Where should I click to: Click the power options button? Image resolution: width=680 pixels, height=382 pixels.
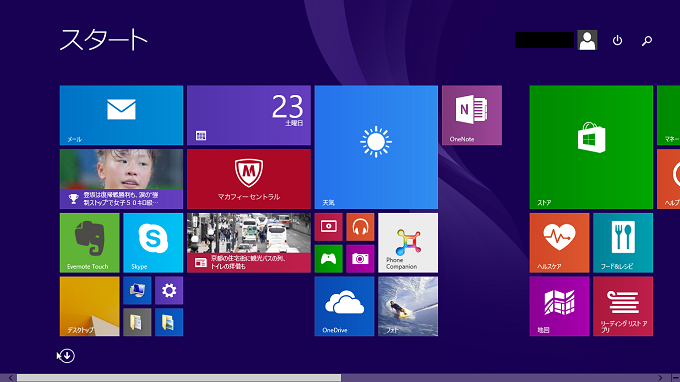point(617,40)
